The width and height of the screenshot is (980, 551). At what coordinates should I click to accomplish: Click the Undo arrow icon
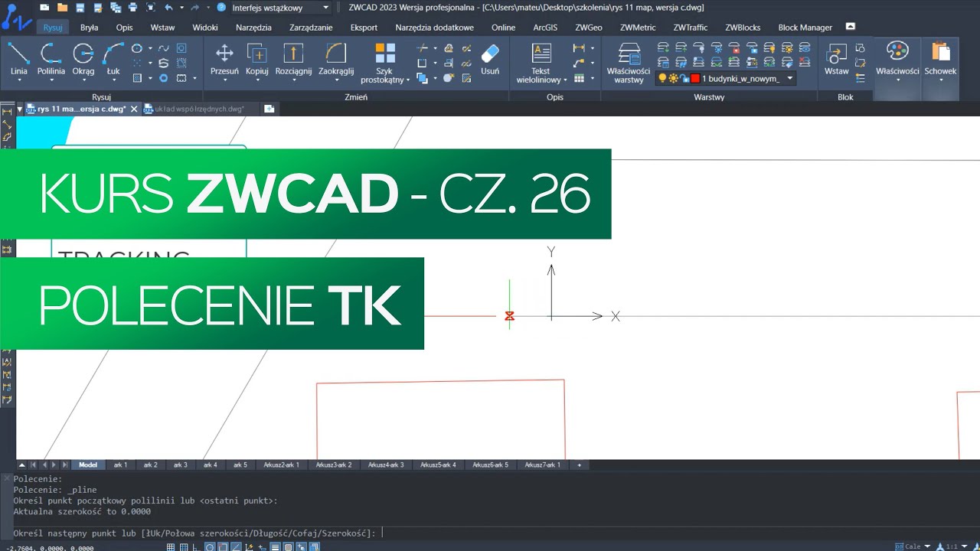pos(168,8)
